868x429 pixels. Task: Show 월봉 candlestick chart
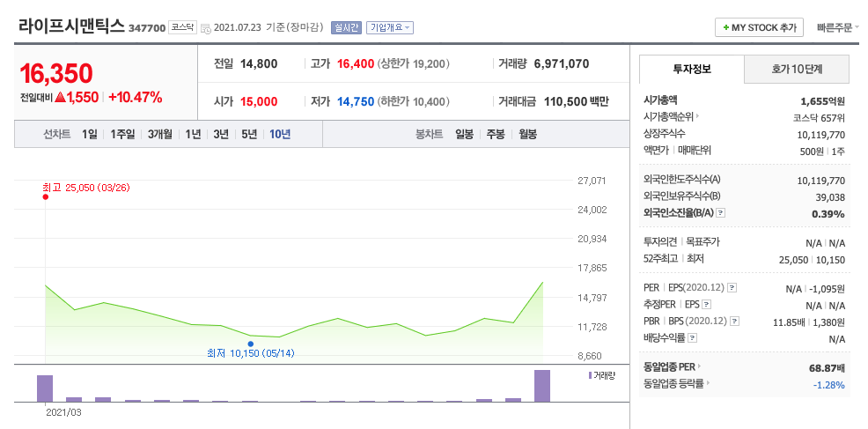(x=527, y=134)
